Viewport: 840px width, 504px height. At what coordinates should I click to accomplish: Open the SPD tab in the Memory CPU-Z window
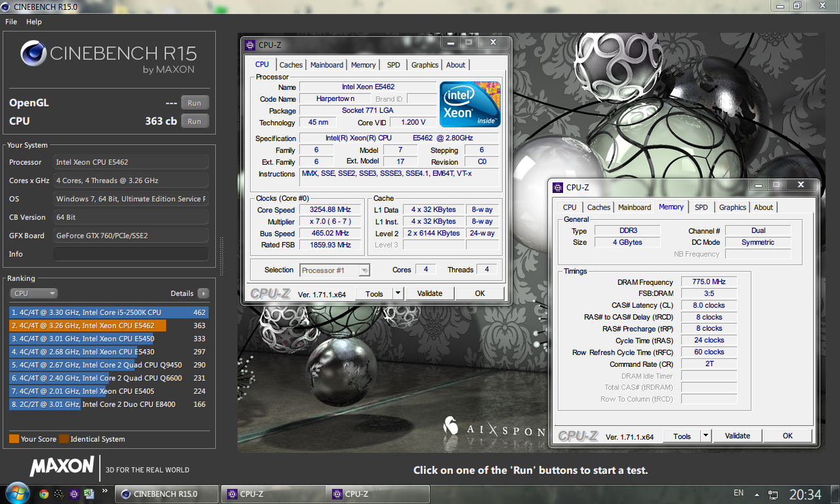point(701,207)
